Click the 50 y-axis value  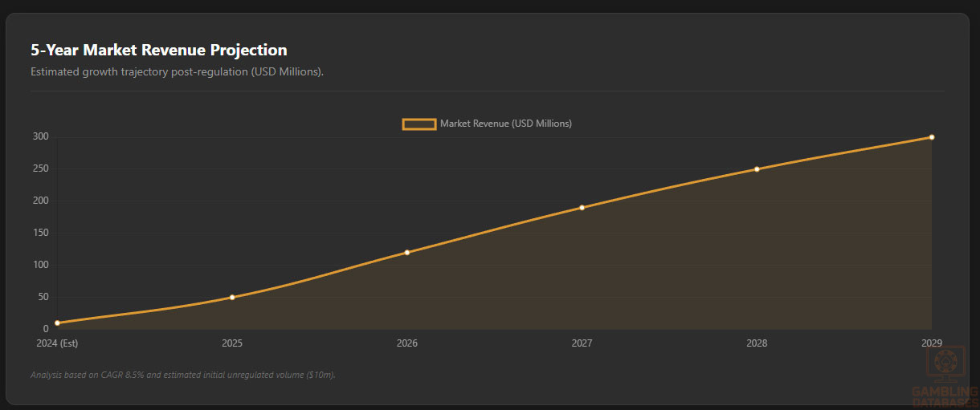pyautogui.click(x=43, y=297)
